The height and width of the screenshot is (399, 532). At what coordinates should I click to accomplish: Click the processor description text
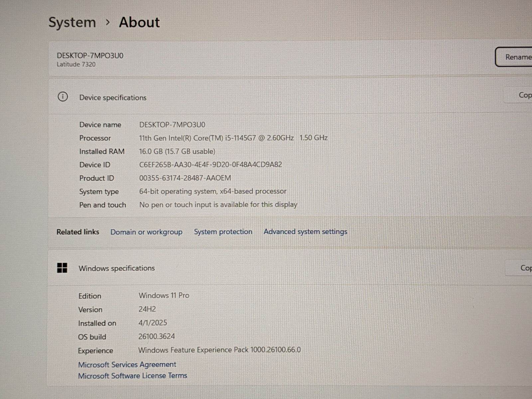[233, 138]
